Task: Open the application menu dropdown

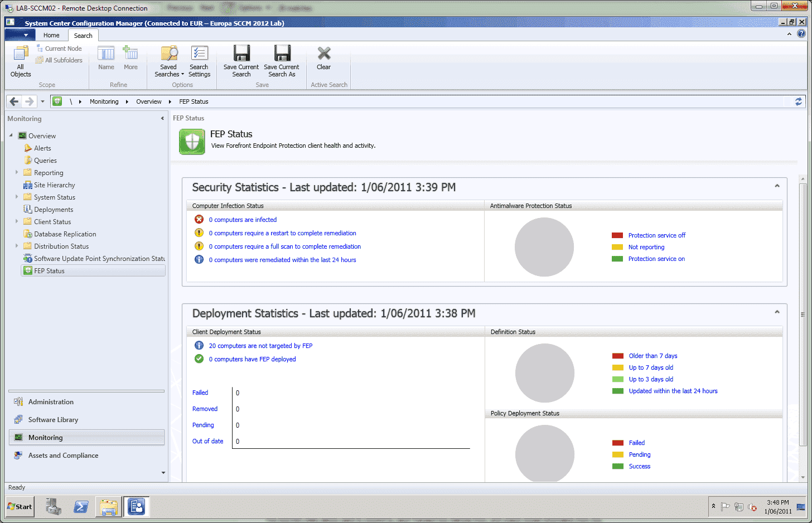Action: point(20,35)
